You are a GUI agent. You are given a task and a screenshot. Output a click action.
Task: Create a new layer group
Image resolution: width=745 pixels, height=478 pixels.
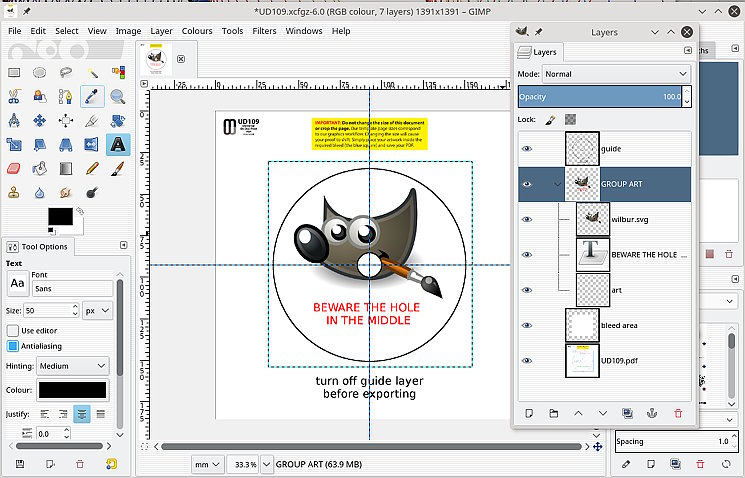coord(554,413)
